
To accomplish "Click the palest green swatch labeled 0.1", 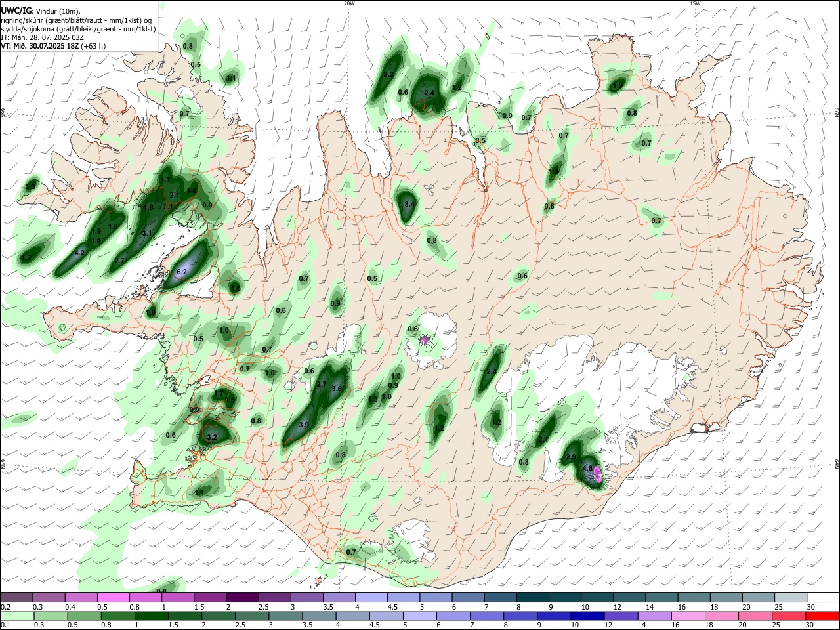I will point(16,616).
